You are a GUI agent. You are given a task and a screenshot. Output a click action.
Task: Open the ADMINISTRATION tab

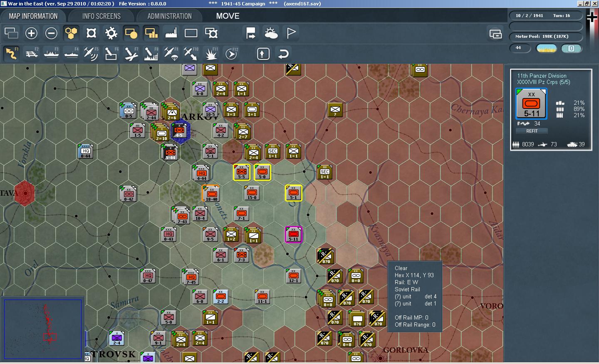(169, 16)
